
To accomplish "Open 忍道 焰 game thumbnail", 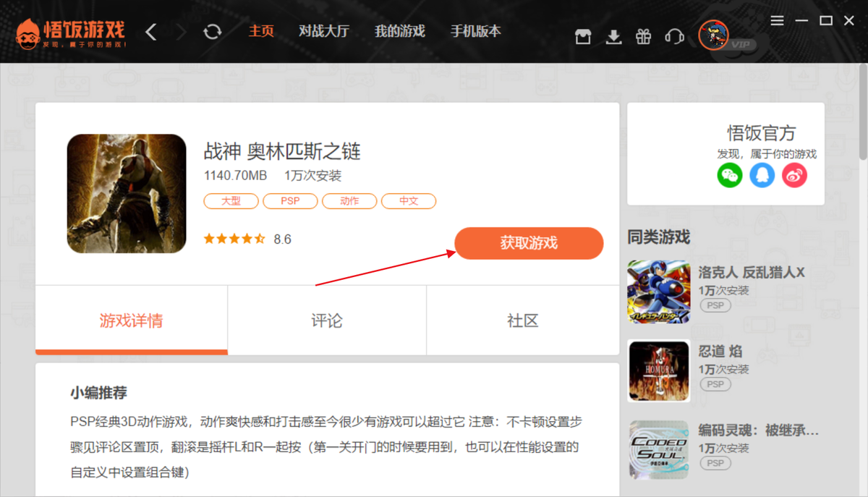I will [659, 371].
